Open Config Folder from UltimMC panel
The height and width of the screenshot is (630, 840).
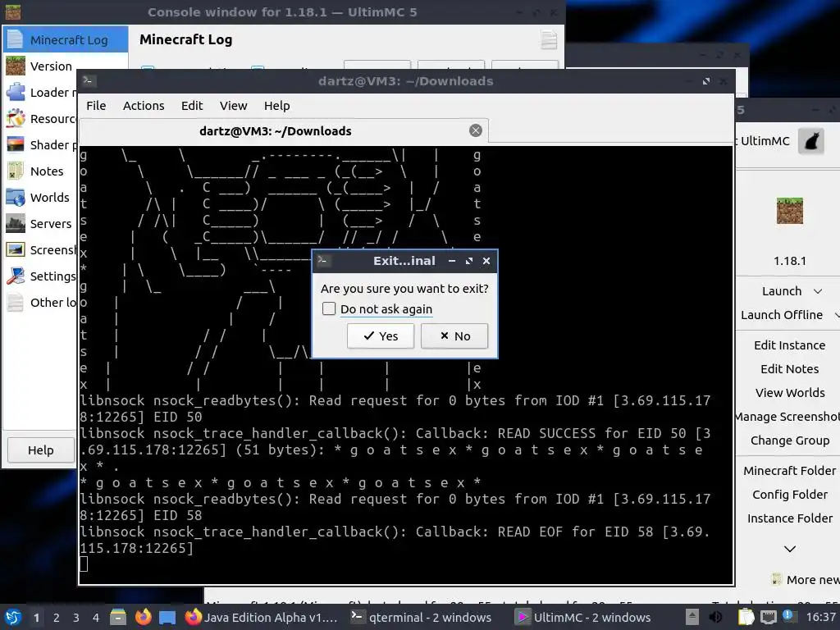pos(790,495)
